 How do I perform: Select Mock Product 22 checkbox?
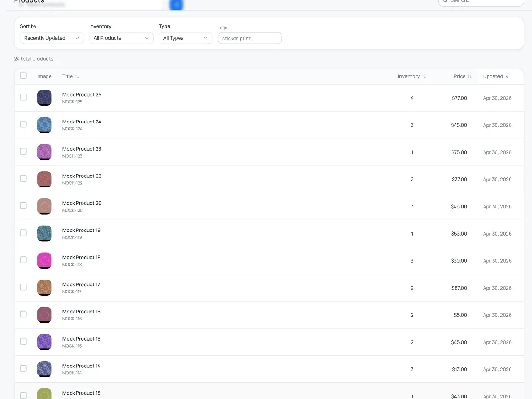[x=24, y=179]
